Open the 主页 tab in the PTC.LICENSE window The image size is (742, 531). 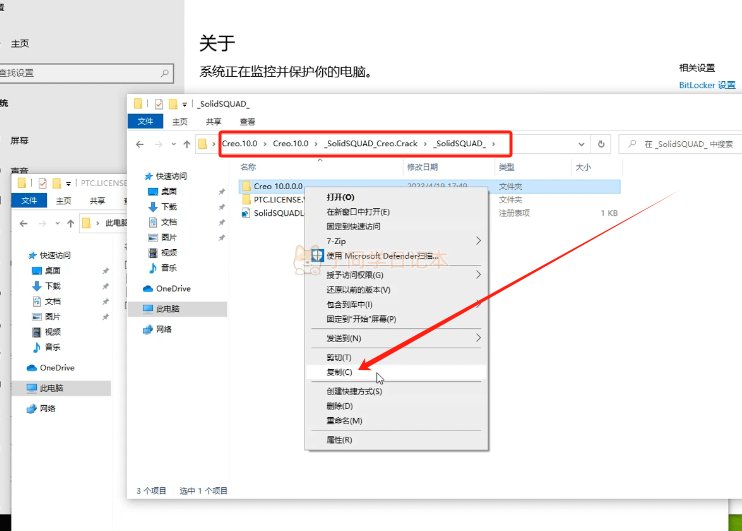63,201
